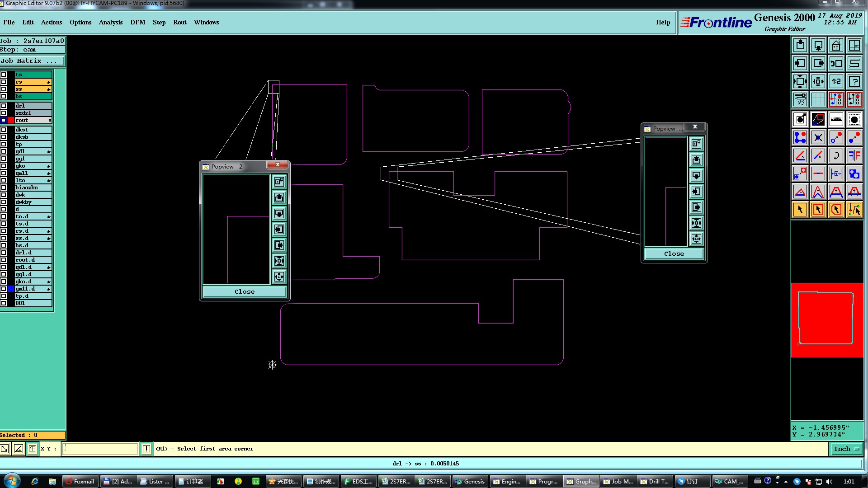Click the 1:2 zoom scale icon
Image resolution: width=868 pixels, height=488 pixels.
[x=836, y=81]
